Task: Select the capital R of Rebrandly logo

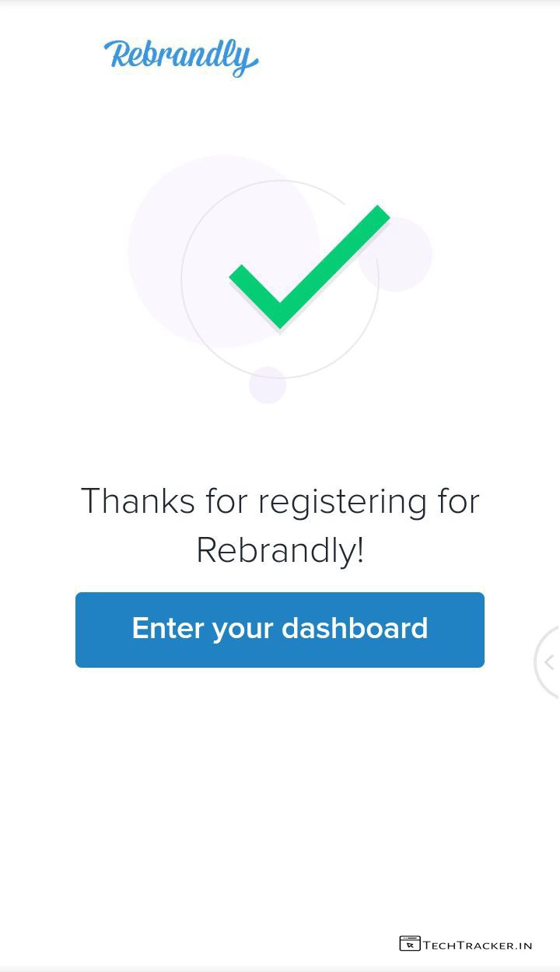Action: point(117,54)
